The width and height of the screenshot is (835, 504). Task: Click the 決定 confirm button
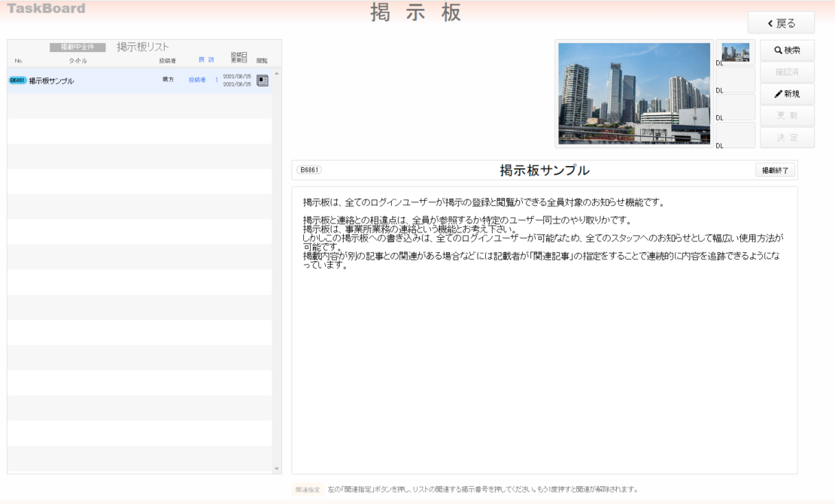[787, 138]
